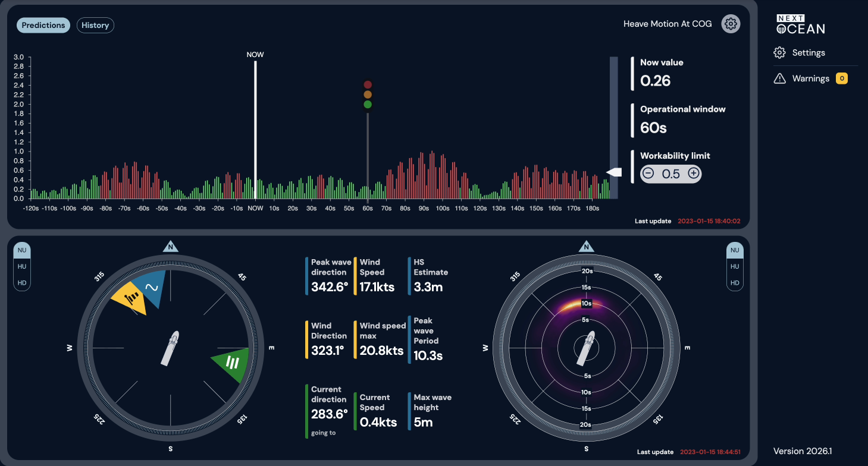The image size is (868, 466).
Task: Click the Warnings triangle icon
Action: click(780, 78)
